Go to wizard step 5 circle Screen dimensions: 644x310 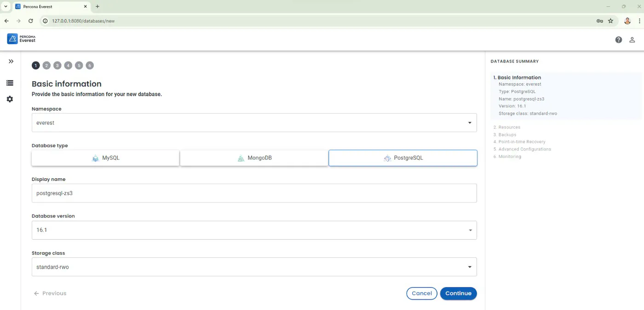tap(79, 66)
